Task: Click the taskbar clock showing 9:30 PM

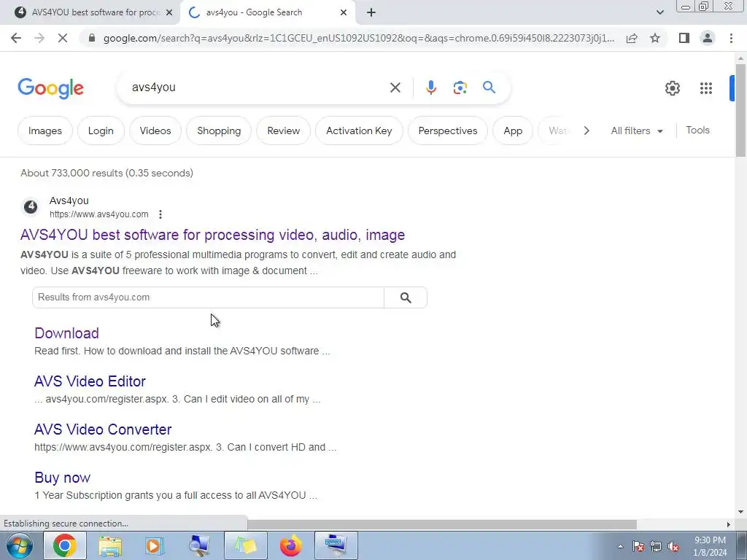Action: [x=710, y=546]
